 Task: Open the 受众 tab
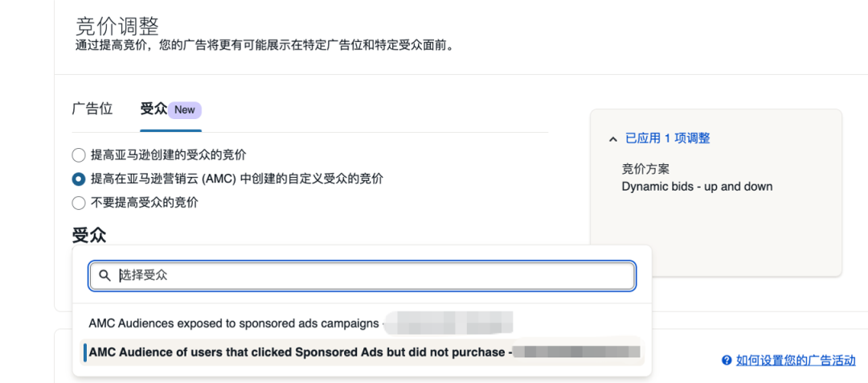(154, 109)
